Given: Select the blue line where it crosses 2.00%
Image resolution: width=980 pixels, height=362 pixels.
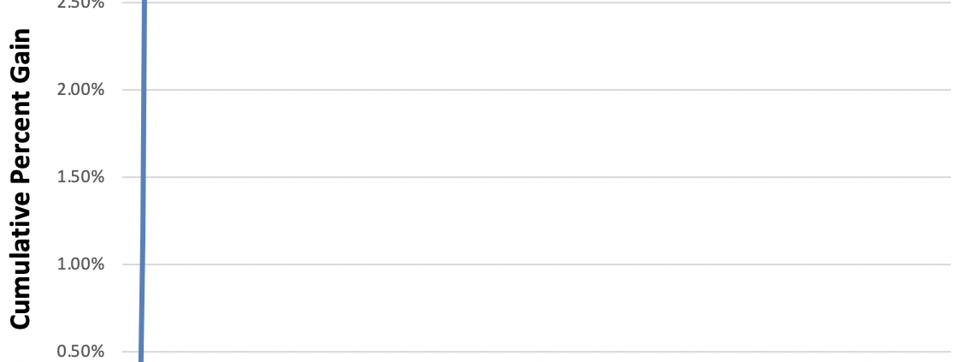Looking at the screenshot, I should (x=144, y=89).
